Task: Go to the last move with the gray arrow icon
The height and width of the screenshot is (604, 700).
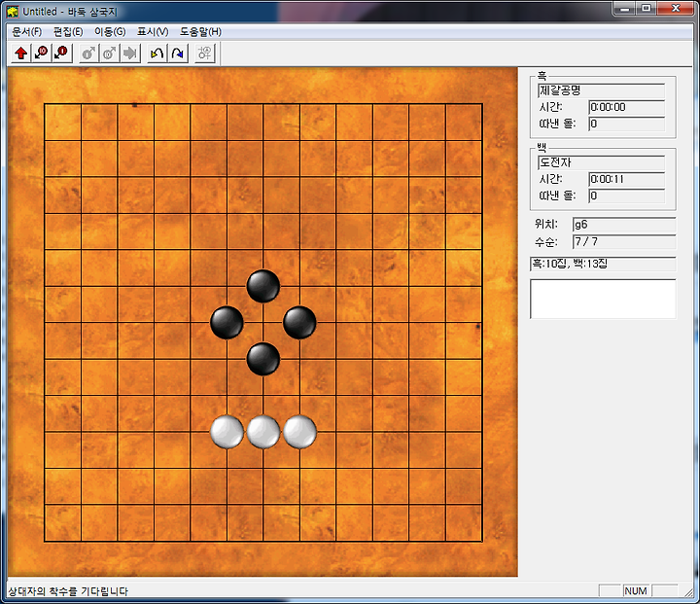Action: click(x=130, y=53)
